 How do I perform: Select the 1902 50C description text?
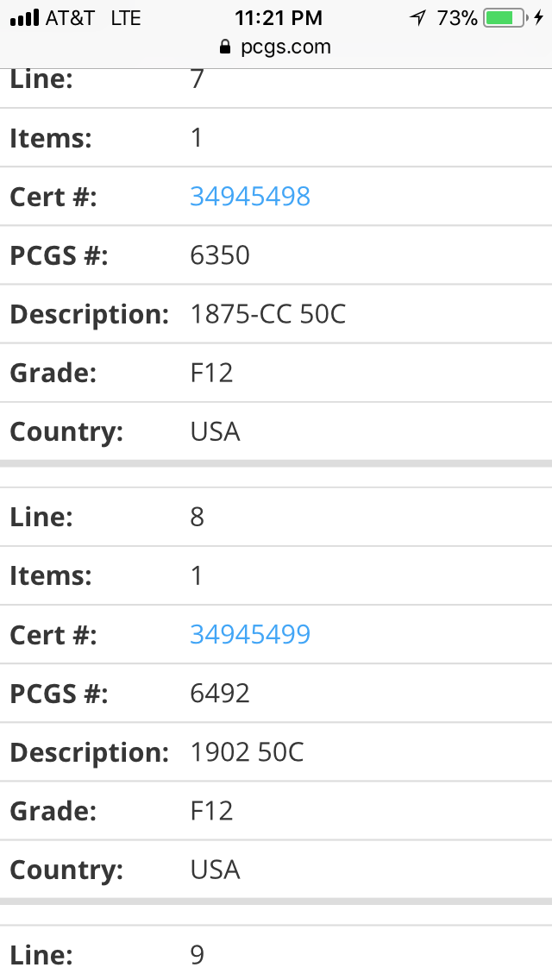point(247,752)
